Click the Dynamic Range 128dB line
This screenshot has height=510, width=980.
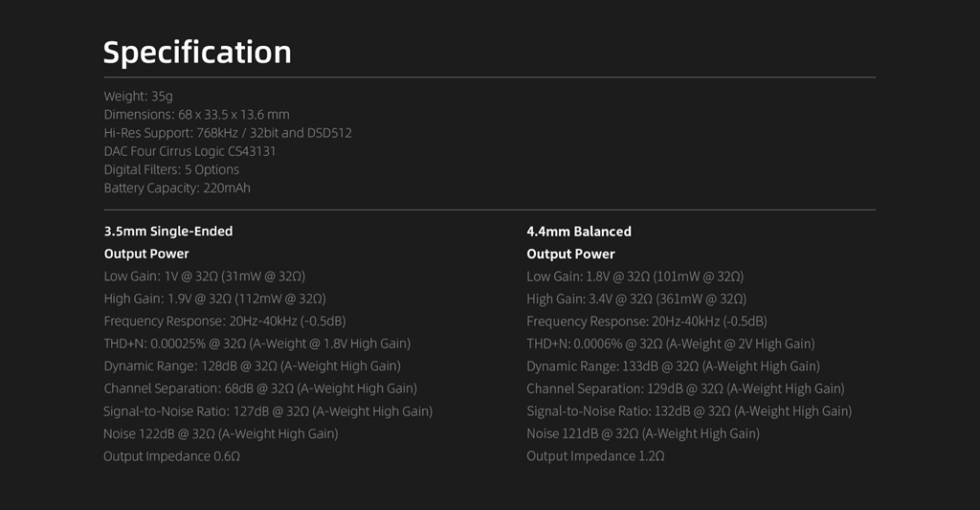click(252, 366)
